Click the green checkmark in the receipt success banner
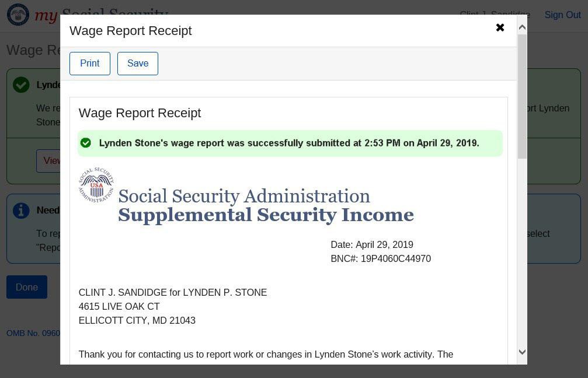 pos(86,143)
